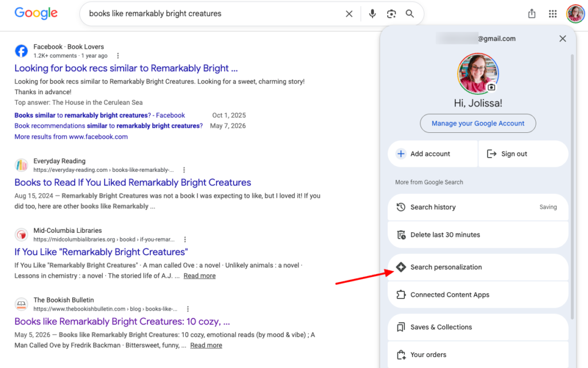Click the profile avatar in the header

pyautogui.click(x=575, y=14)
